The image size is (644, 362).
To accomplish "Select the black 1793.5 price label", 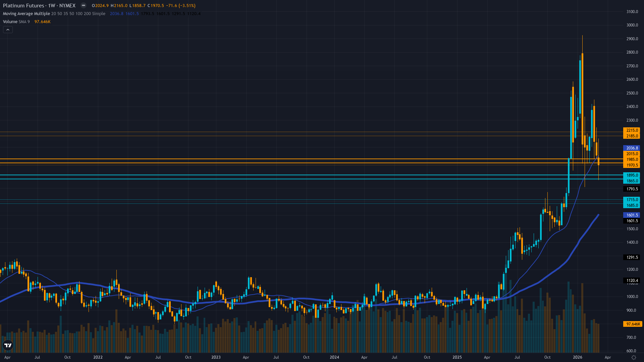I will [632, 189].
